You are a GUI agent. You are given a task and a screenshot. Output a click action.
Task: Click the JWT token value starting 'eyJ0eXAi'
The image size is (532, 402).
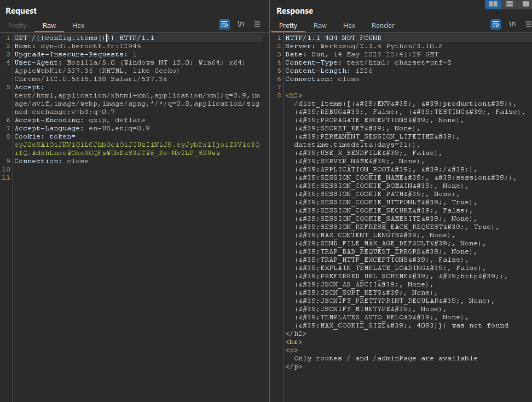click(x=137, y=149)
